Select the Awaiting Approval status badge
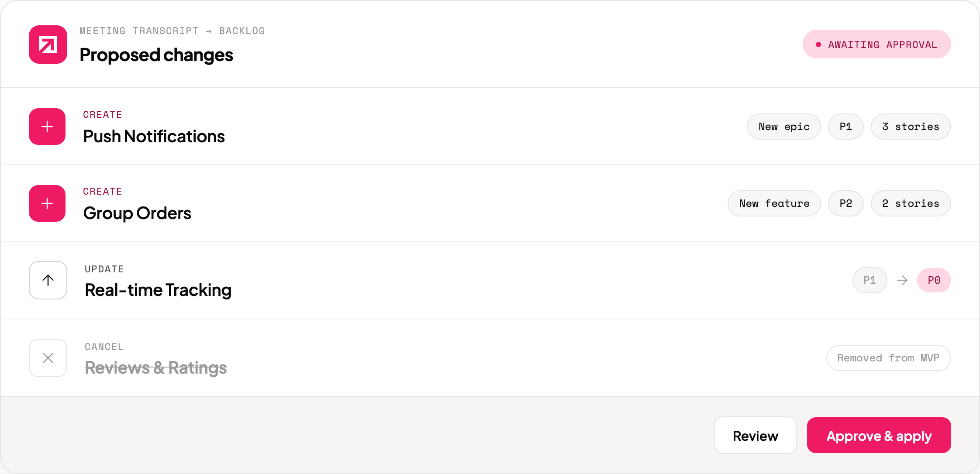Image resolution: width=980 pixels, height=474 pixels. tap(877, 44)
